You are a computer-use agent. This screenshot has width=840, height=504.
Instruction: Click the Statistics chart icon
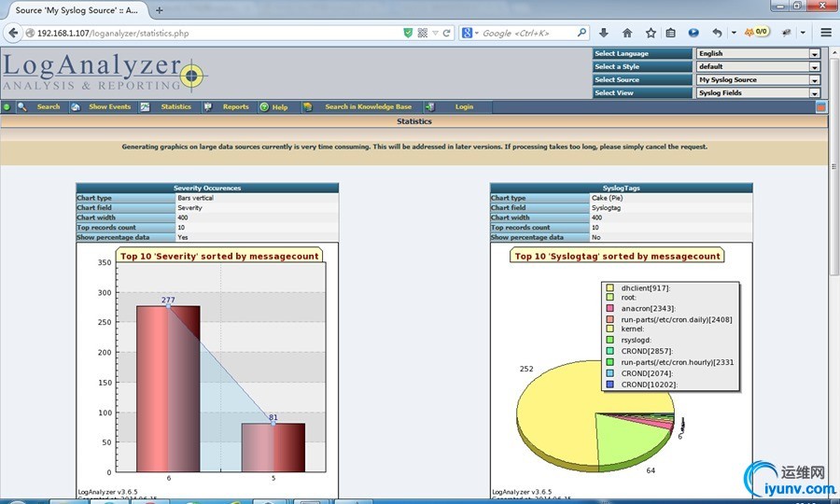click(x=145, y=106)
